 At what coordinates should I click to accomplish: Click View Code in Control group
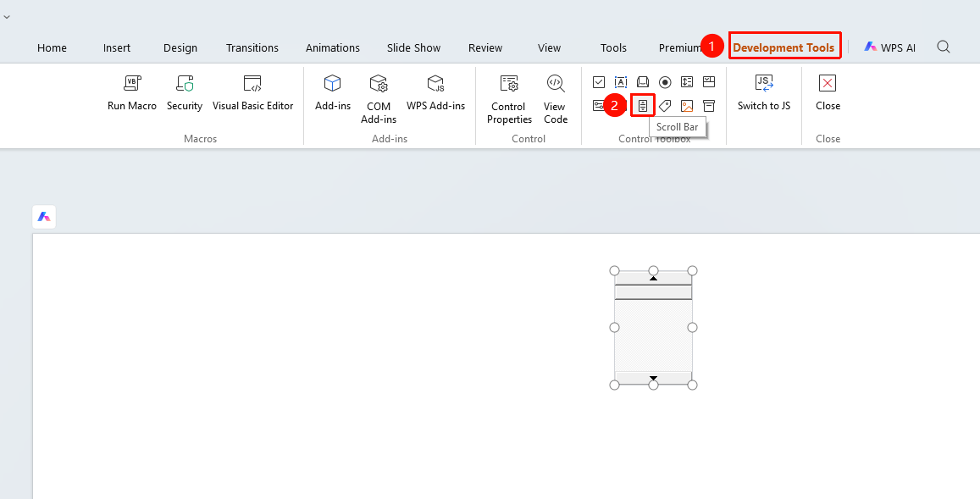coord(555,99)
